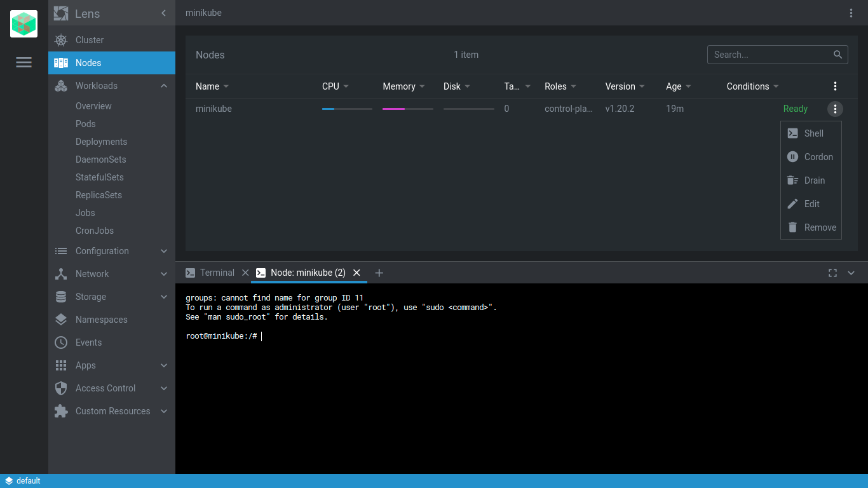Sort nodes by Roles column
The height and width of the screenshot is (488, 868).
[561, 86]
